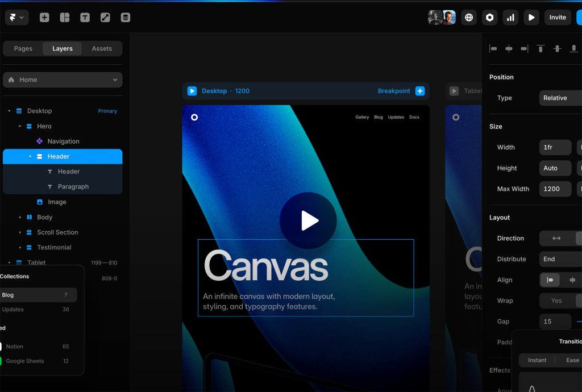Select the Layout grid tool in toolbar

click(x=65, y=18)
